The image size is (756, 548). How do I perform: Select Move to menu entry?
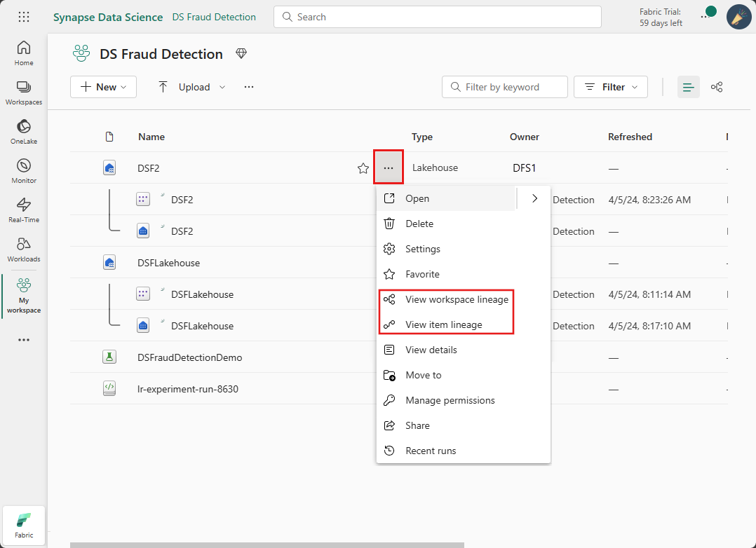[x=463, y=375]
